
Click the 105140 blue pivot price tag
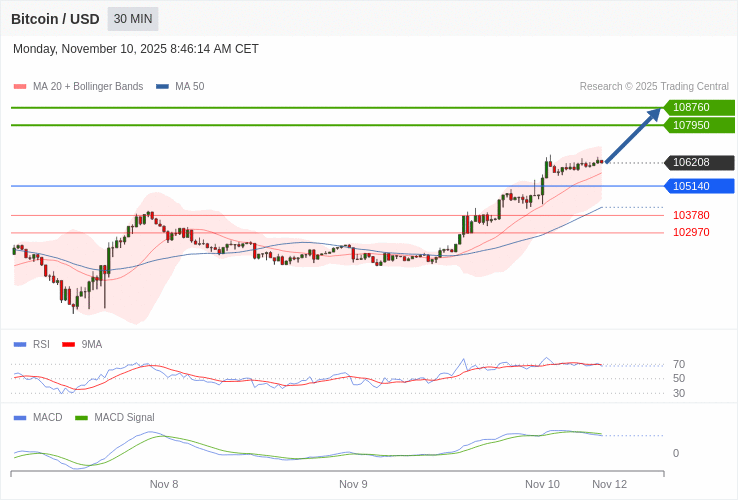698,186
